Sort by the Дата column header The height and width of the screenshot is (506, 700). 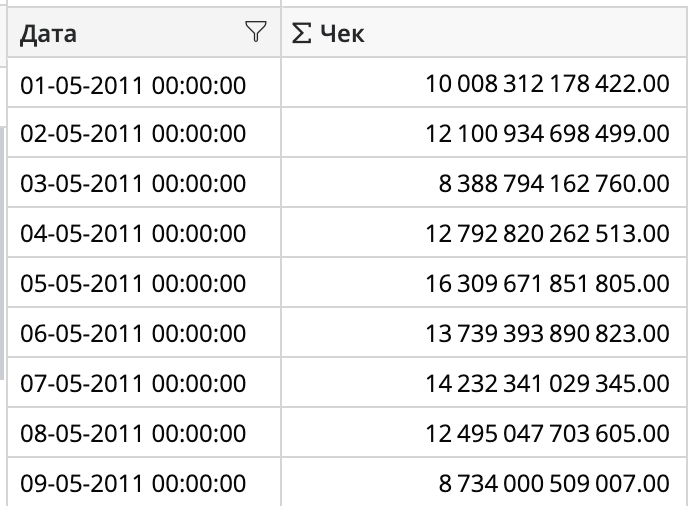[x=50, y=34]
